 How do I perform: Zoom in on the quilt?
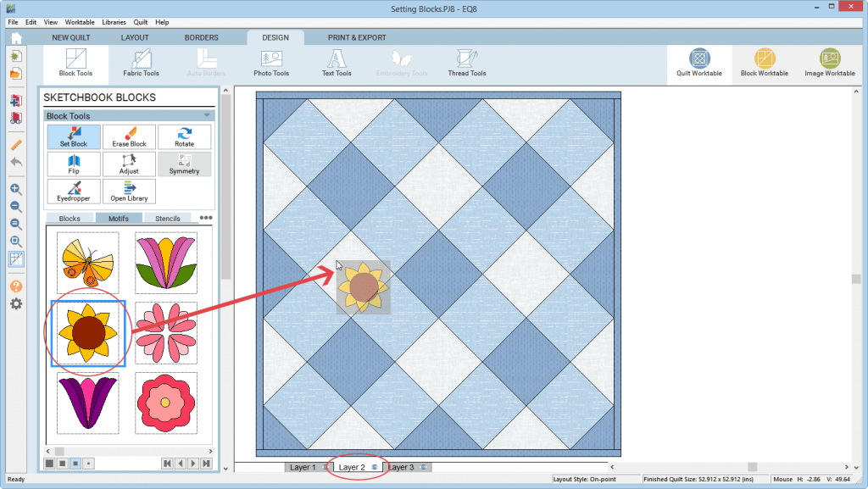tap(16, 189)
